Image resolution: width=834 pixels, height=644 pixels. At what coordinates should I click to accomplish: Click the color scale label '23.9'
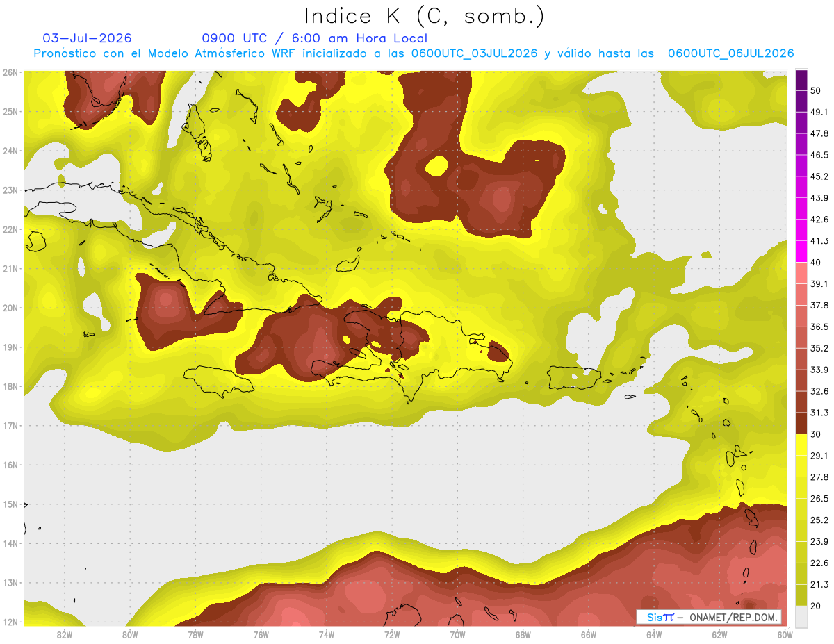(819, 541)
